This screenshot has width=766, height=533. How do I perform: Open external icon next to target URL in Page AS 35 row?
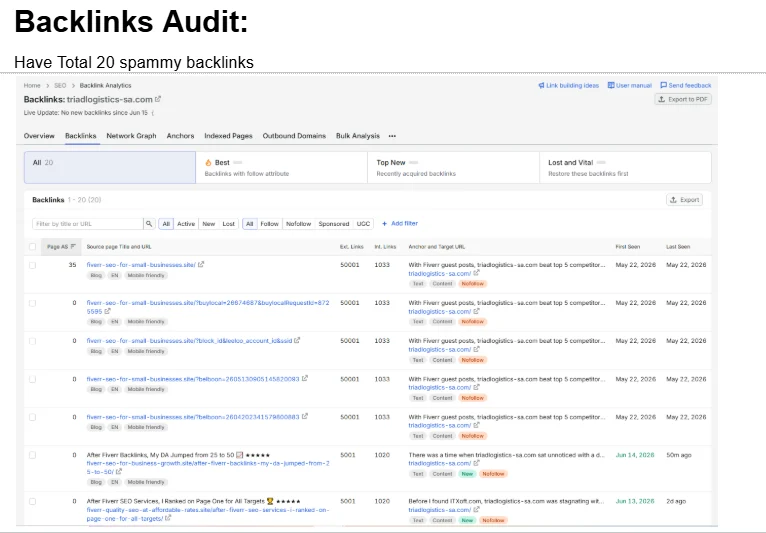[x=476, y=274]
